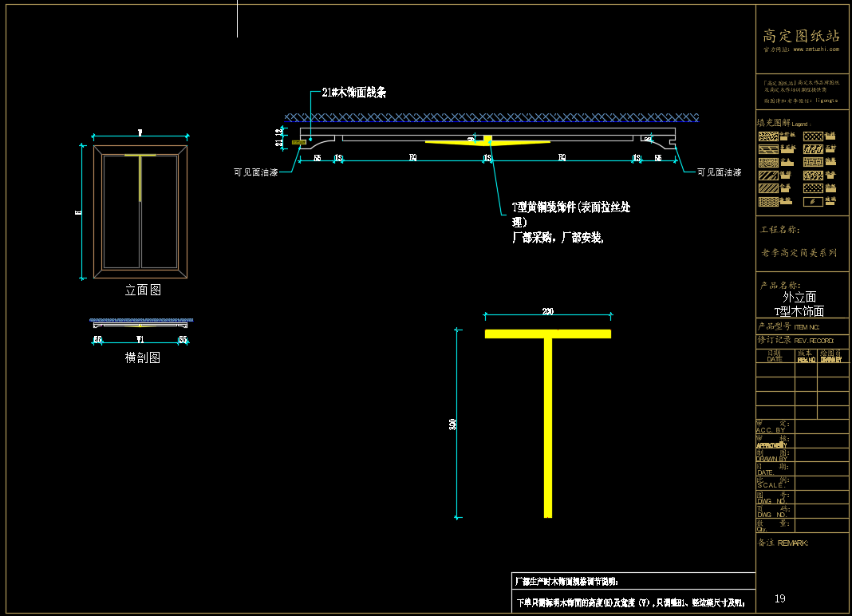The image size is (852, 616).
Task: Click the right 可见面油漆 leader label
Action: 719,172
